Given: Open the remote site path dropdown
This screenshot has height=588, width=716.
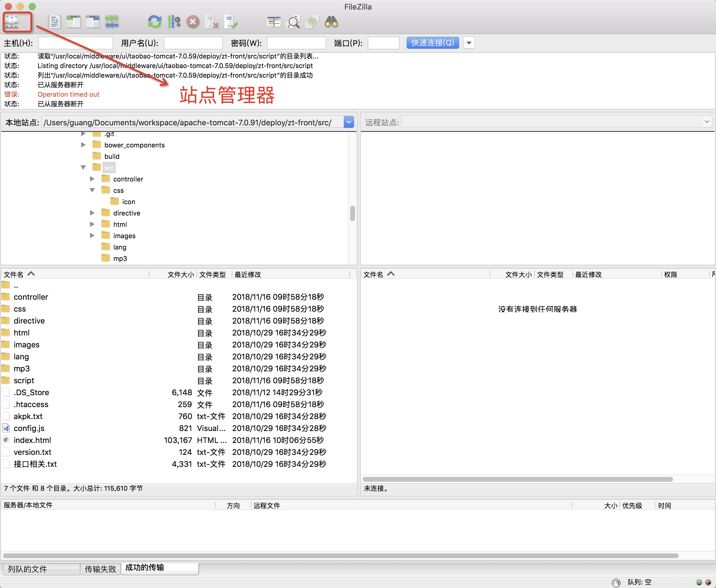Looking at the screenshot, I should point(706,122).
